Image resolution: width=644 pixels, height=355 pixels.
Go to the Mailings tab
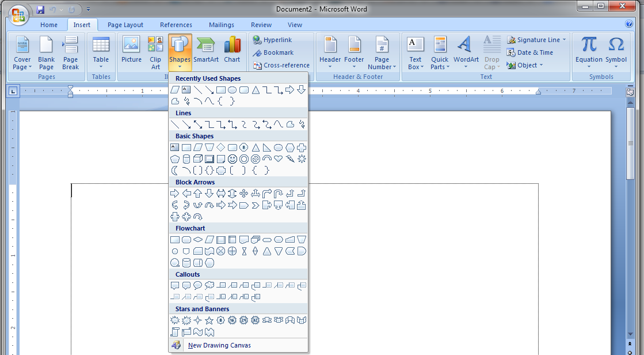[x=222, y=25]
